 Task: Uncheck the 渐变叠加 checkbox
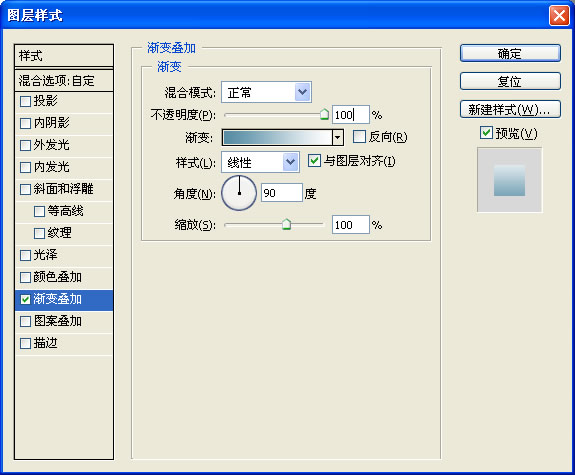[x=25, y=299]
